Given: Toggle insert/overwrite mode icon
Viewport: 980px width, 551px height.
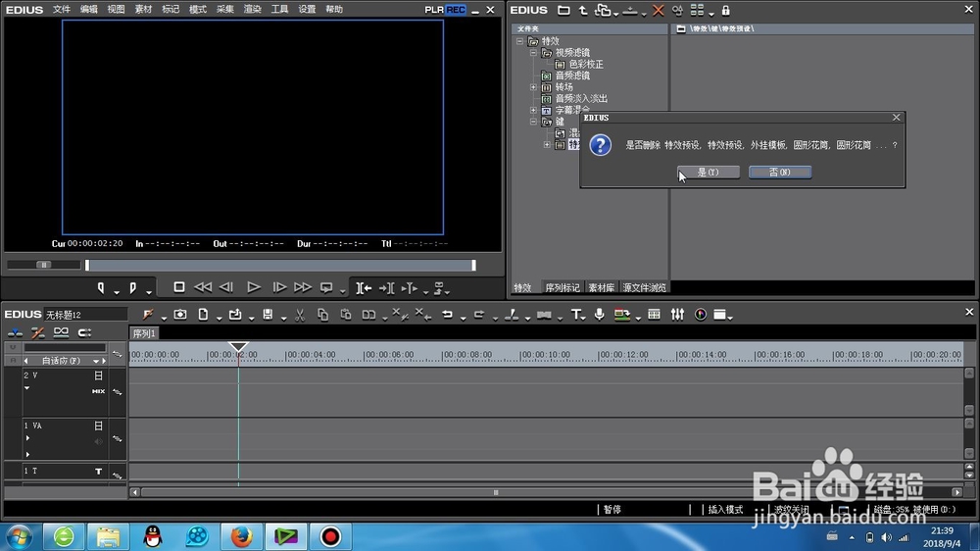Looking at the screenshot, I should tap(15, 332).
